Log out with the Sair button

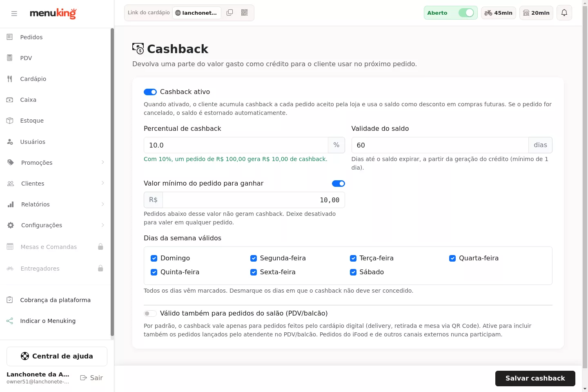(x=91, y=378)
